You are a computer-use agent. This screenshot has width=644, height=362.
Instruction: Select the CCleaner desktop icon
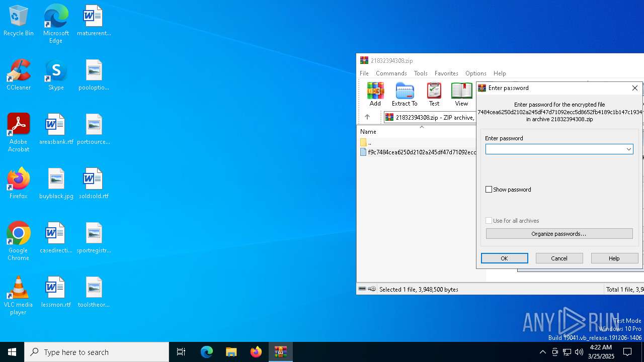click(19, 75)
